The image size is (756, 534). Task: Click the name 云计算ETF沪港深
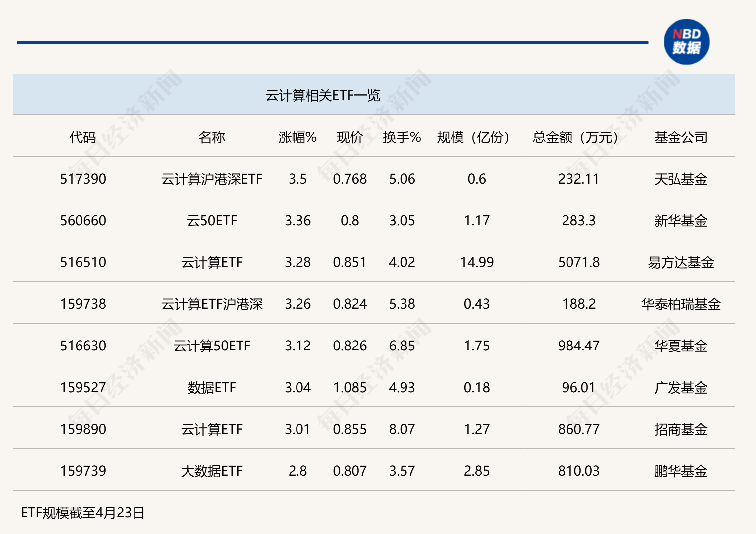point(212,304)
